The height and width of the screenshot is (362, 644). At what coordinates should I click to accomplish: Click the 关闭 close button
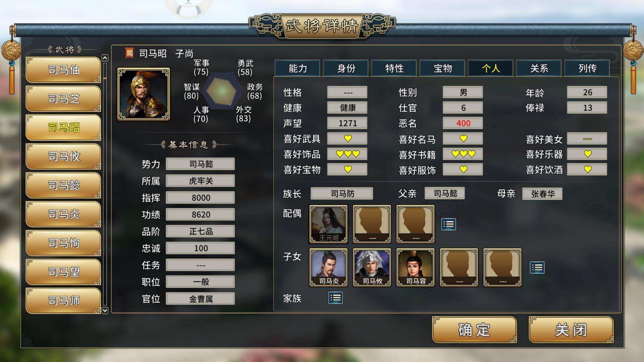(571, 330)
